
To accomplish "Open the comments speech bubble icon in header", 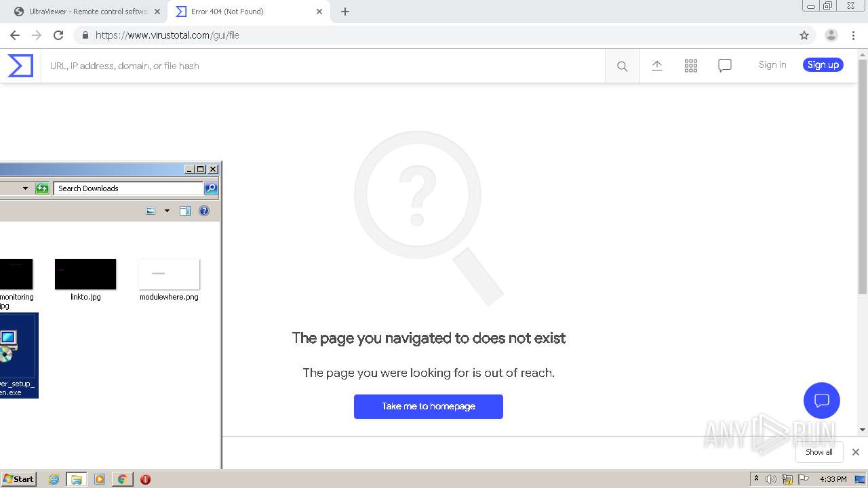I will pos(724,65).
